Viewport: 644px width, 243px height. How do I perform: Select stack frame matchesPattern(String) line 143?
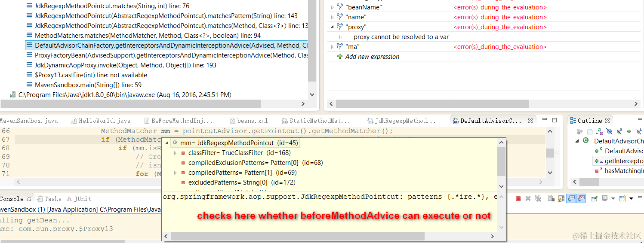click(x=166, y=16)
